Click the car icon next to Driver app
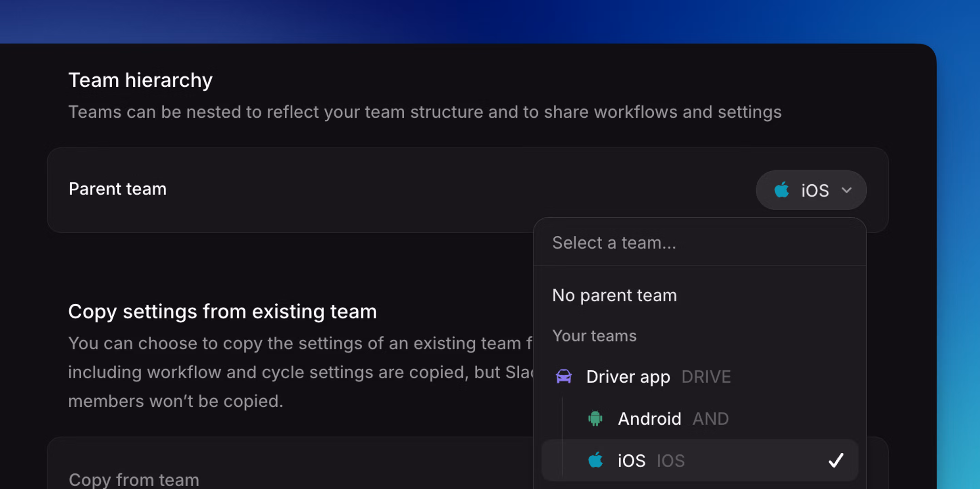This screenshot has width=980, height=489. point(564,376)
